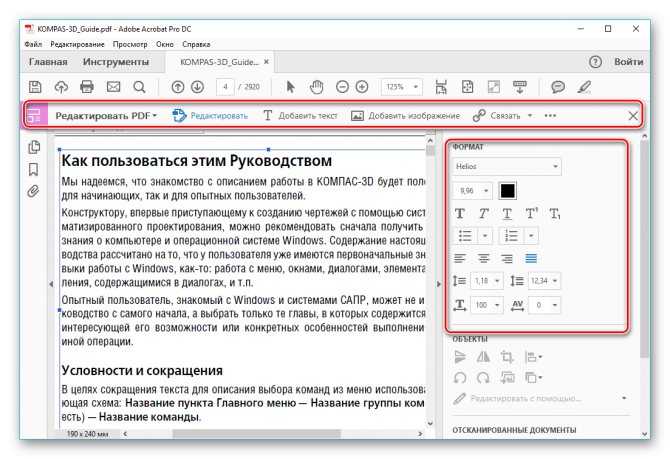
Task: Click the Войти sign-in button
Action: tap(629, 62)
